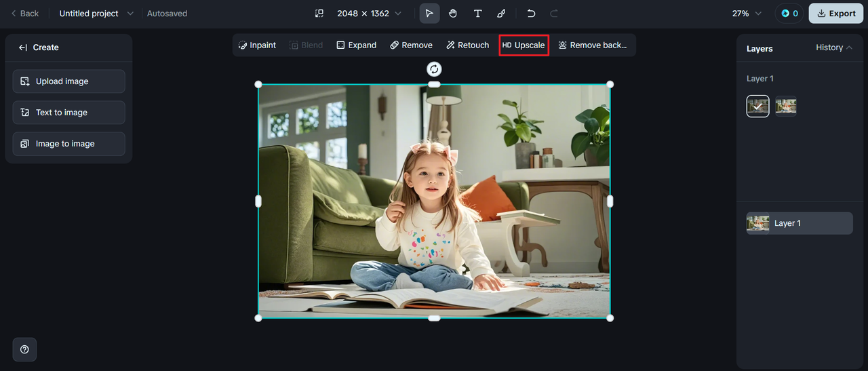
Task: Click HD Upscale
Action: point(524,45)
